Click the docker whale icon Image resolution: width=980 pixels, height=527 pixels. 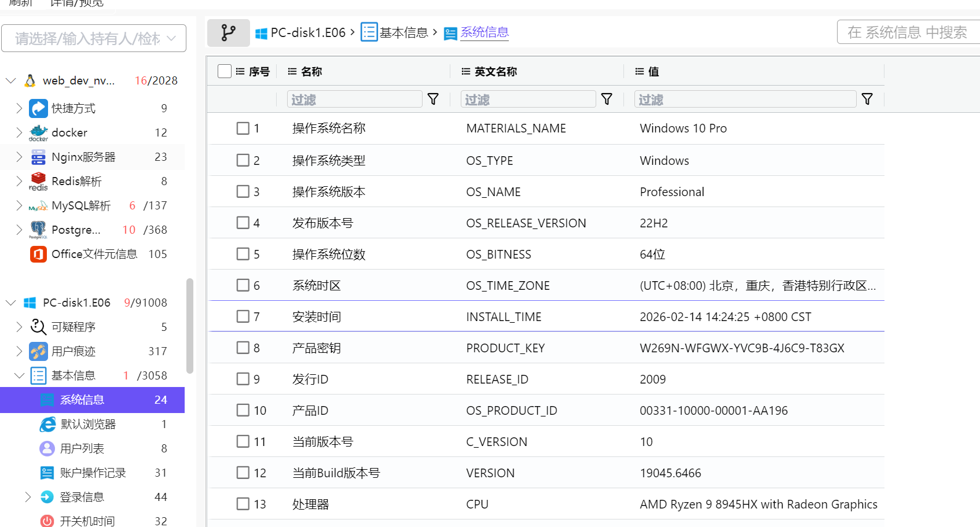(x=38, y=133)
